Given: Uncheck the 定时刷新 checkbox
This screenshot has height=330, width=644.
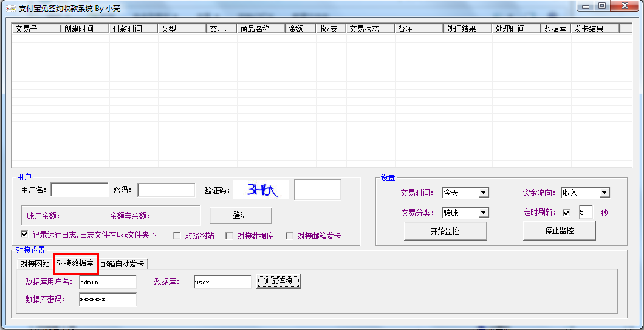Looking at the screenshot, I should click(x=566, y=213).
